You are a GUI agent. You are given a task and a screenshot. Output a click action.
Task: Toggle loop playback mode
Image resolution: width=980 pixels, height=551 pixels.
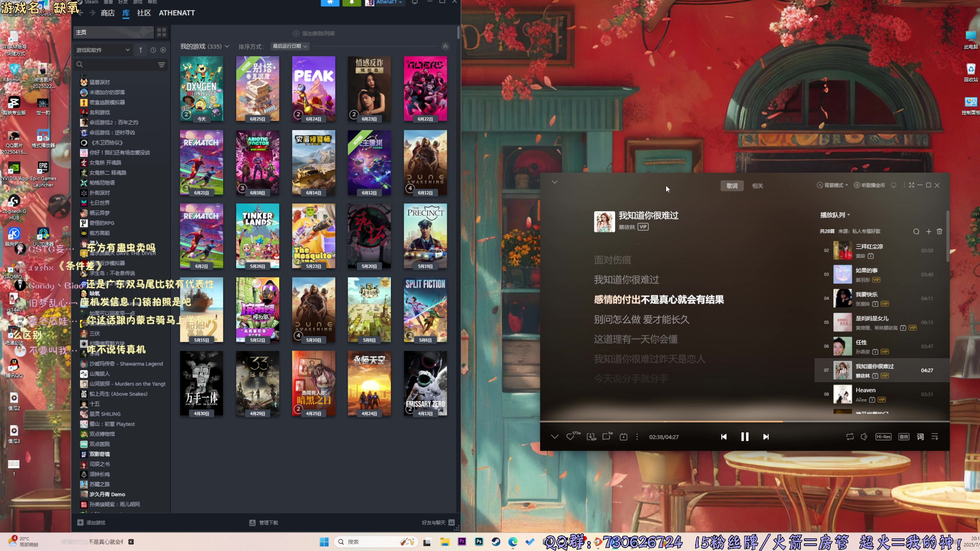pyautogui.click(x=850, y=437)
